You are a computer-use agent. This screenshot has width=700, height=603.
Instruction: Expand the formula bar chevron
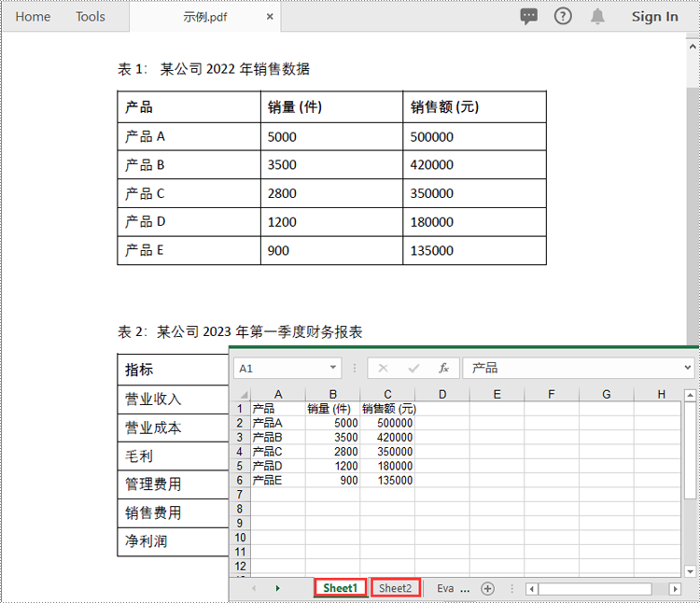pos(688,368)
